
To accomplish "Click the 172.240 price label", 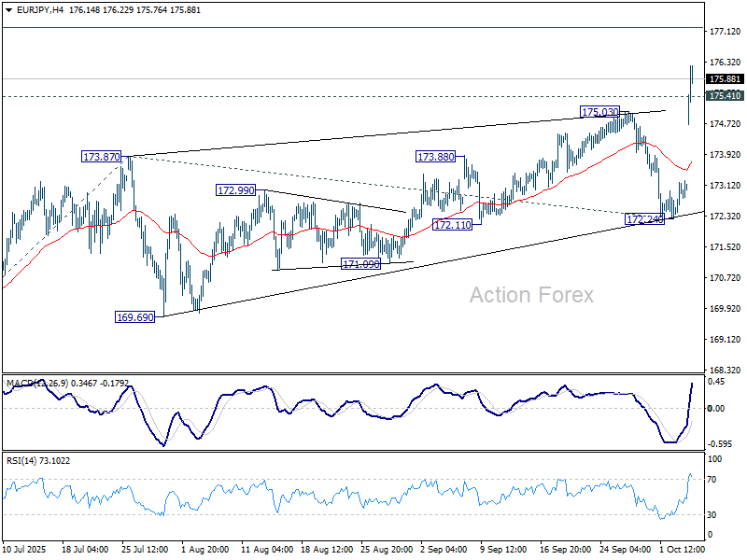I will coord(644,218).
